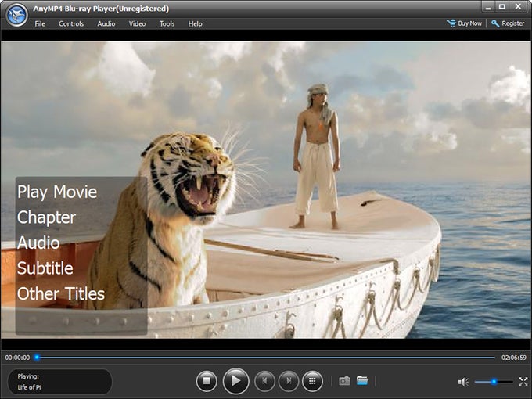Click the Buy Now link

coord(464,23)
